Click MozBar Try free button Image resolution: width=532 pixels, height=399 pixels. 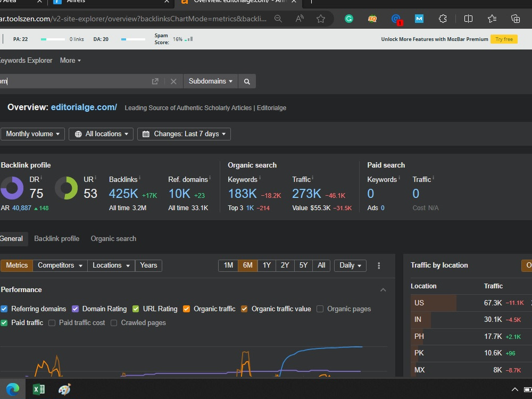tap(504, 39)
